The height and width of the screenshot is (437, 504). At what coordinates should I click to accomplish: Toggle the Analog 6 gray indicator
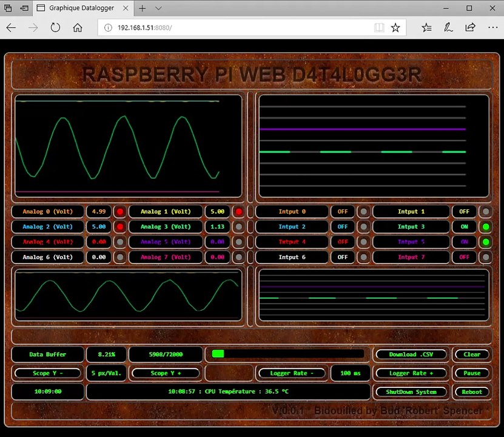tap(120, 257)
